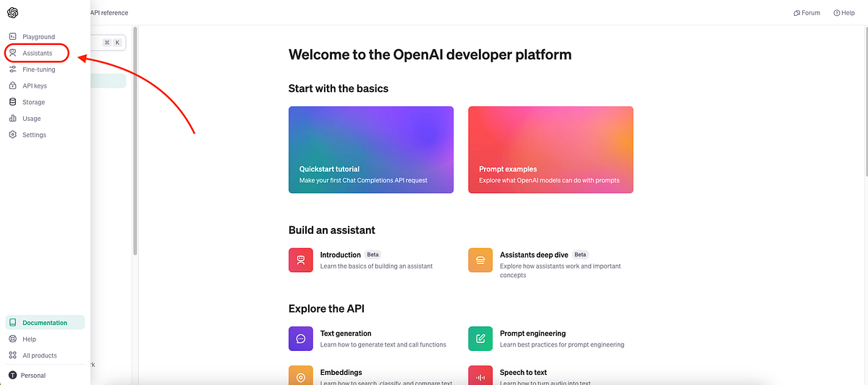The image size is (868, 385).
Task: Open the Help link in header
Action: click(x=843, y=13)
